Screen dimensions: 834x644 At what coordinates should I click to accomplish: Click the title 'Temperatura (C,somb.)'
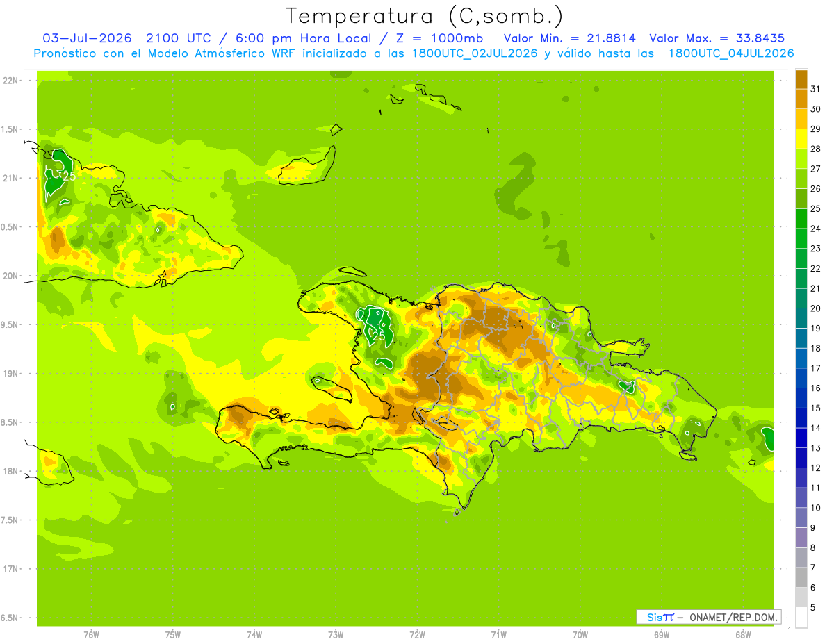(424, 16)
